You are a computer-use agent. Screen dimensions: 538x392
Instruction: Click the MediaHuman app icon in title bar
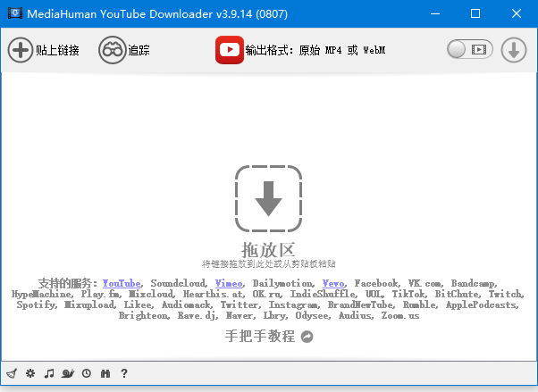[x=15, y=13]
